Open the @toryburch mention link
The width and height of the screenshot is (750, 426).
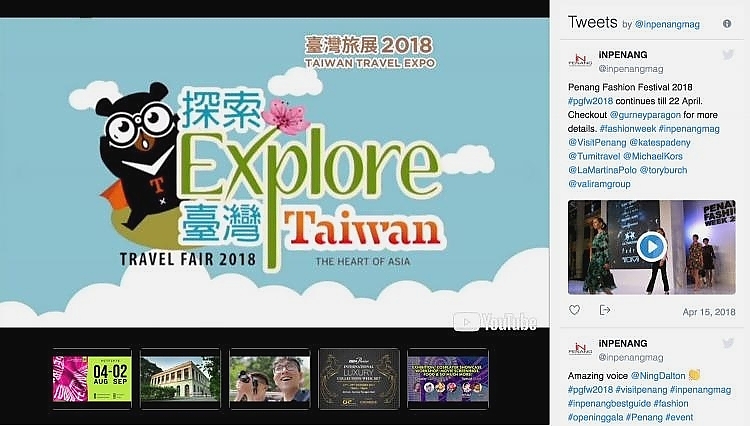(x=663, y=170)
